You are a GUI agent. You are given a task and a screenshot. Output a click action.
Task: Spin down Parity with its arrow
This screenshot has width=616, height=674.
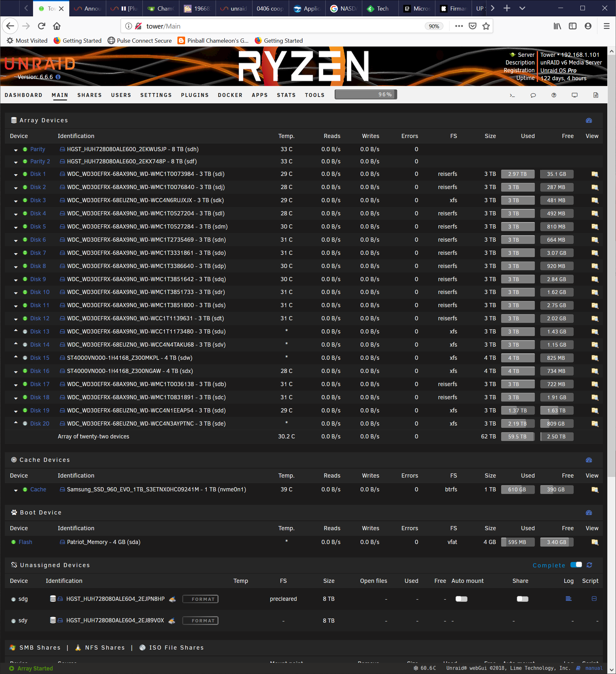pyautogui.click(x=16, y=151)
